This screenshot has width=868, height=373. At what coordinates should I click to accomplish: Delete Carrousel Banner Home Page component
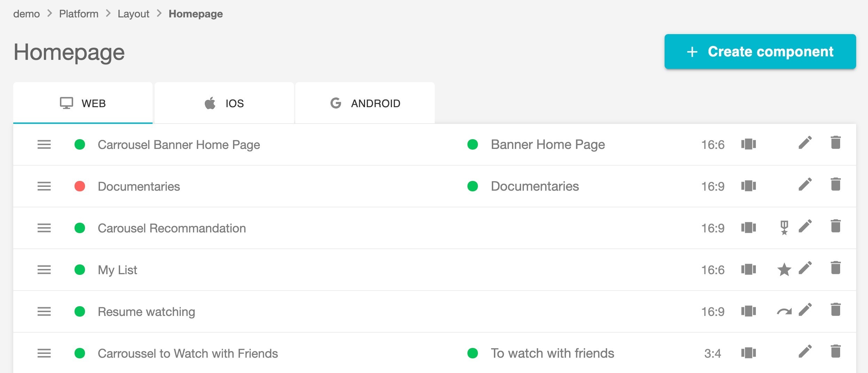coord(836,142)
